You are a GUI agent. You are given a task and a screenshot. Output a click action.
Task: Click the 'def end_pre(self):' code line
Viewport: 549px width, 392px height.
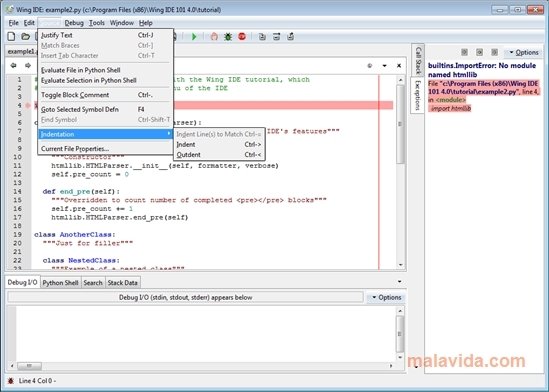pyautogui.click(x=81, y=191)
